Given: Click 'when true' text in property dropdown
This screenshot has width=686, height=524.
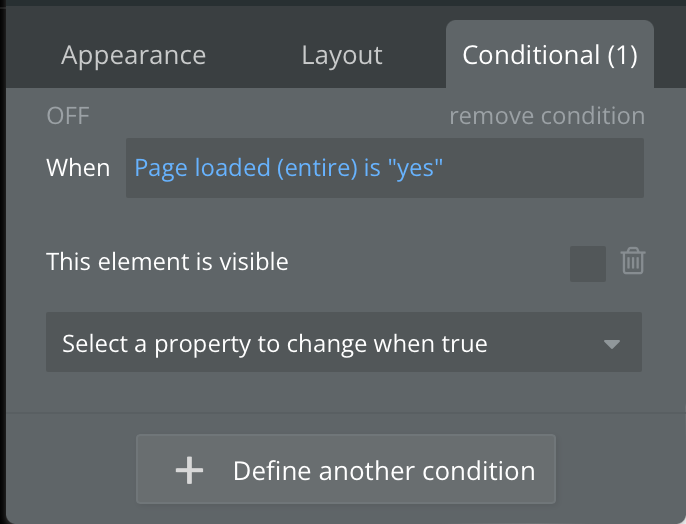Looking at the screenshot, I should click(430, 344).
